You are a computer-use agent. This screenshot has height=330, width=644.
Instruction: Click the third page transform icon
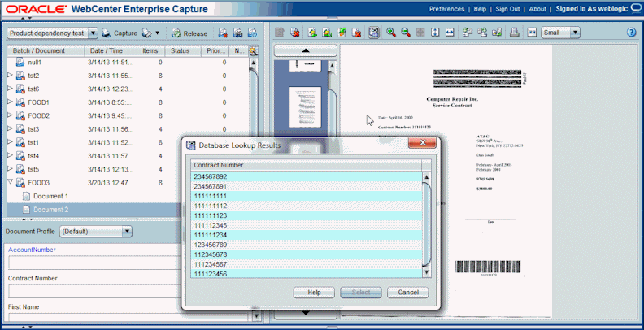coord(497,33)
